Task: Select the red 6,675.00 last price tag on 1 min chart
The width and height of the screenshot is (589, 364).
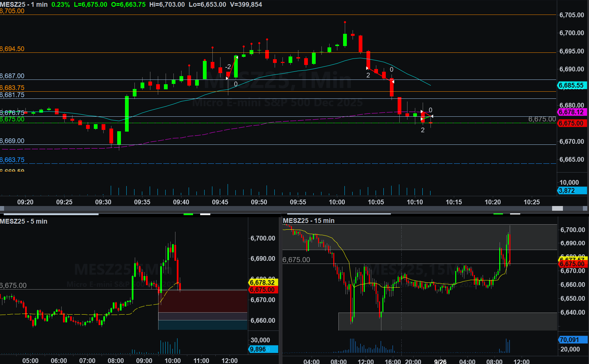Action: (x=572, y=123)
